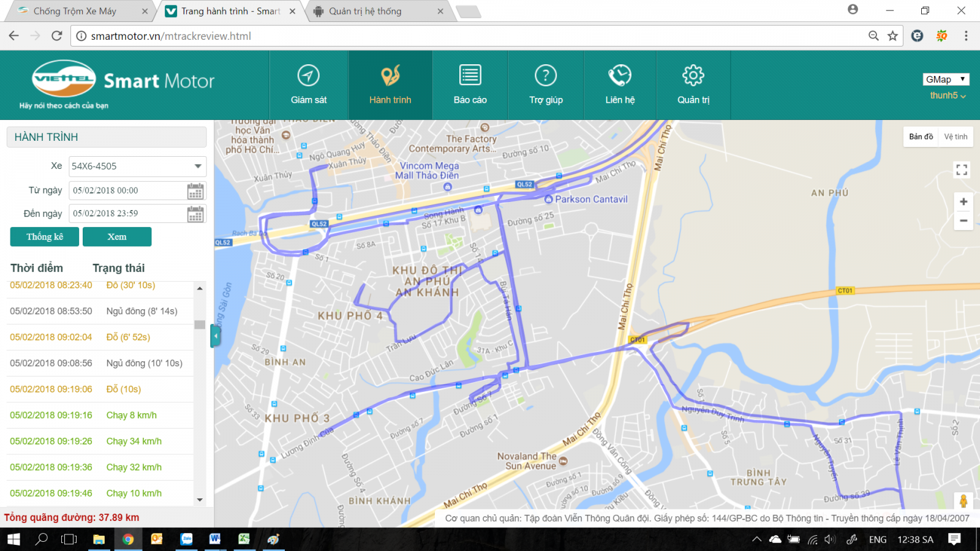980x551 pixels.
Task: Open the GMap map type dropdown
Action: [x=946, y=80]
